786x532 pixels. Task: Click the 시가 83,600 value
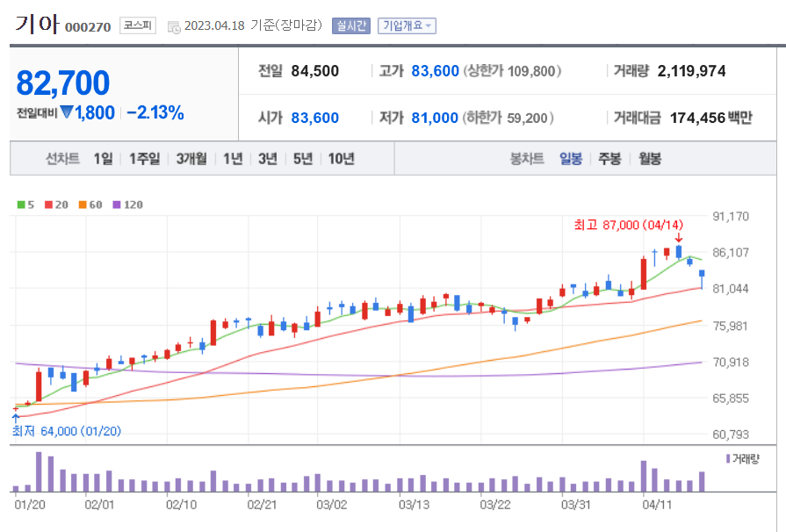pyautogui.click(x=314, y=118)
